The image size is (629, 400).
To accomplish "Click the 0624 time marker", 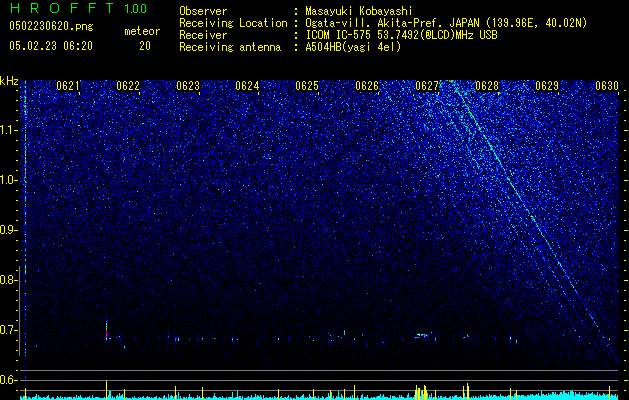I will tap(247, 86).
